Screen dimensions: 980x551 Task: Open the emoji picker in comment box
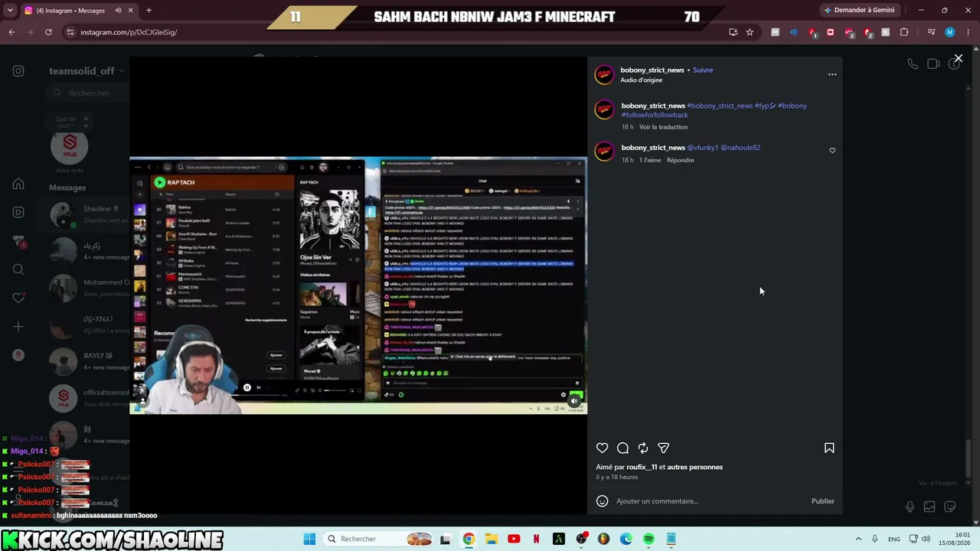603,501
